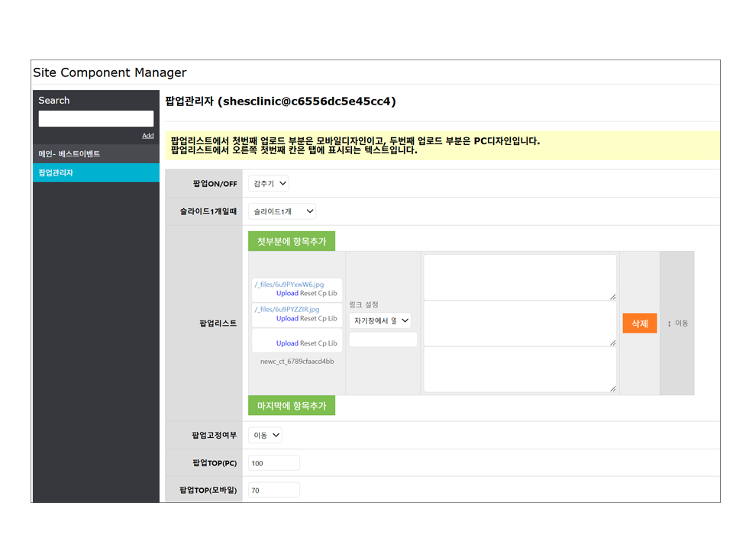The width and height of the screenshot is (749, 560).
Task: Click the 마지막에 항목추가 button
Action: 292,406
